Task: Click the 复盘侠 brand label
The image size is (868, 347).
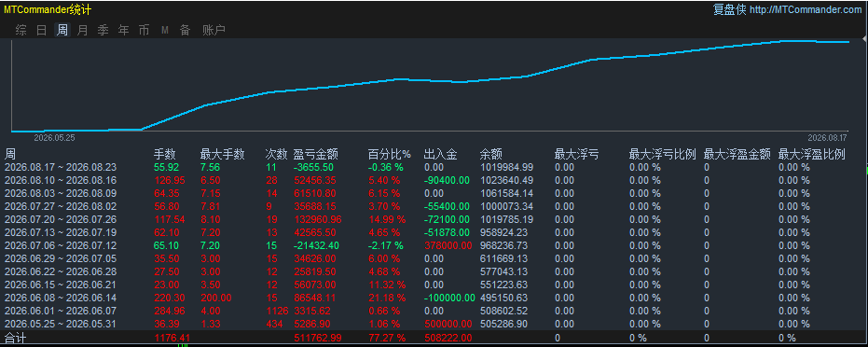Action: pos(730,10)
